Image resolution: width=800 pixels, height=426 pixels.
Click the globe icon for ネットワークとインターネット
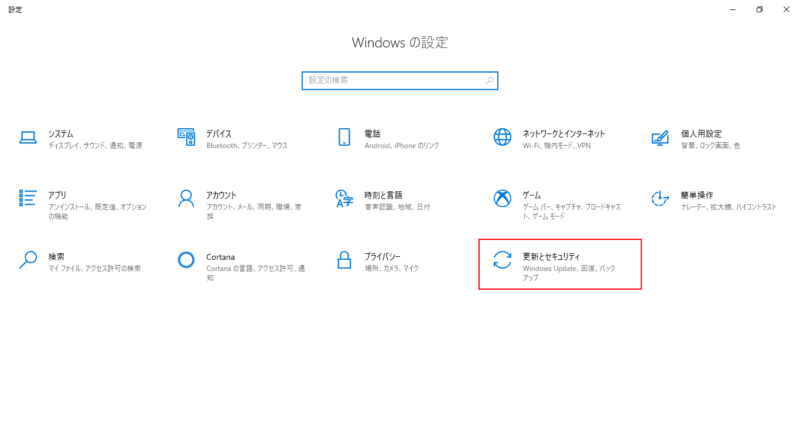[x=502, y=137]
